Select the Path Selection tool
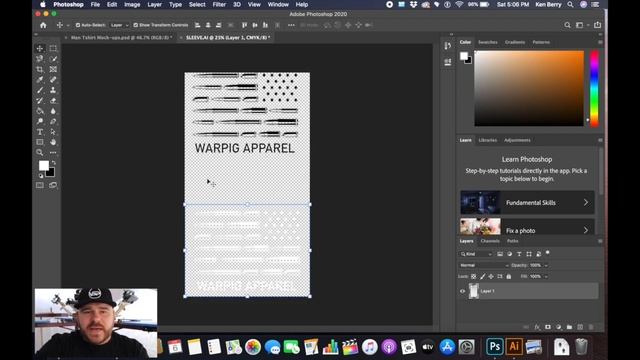640x360 pixels. click(x=53, y=132)
